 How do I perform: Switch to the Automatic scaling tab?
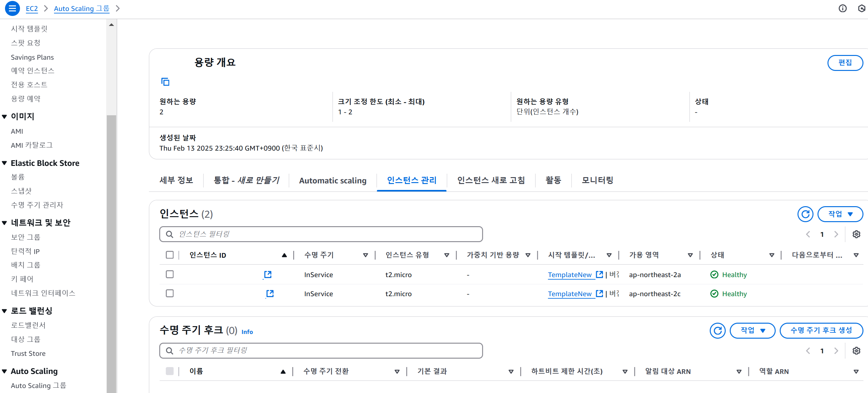(332, 181)
